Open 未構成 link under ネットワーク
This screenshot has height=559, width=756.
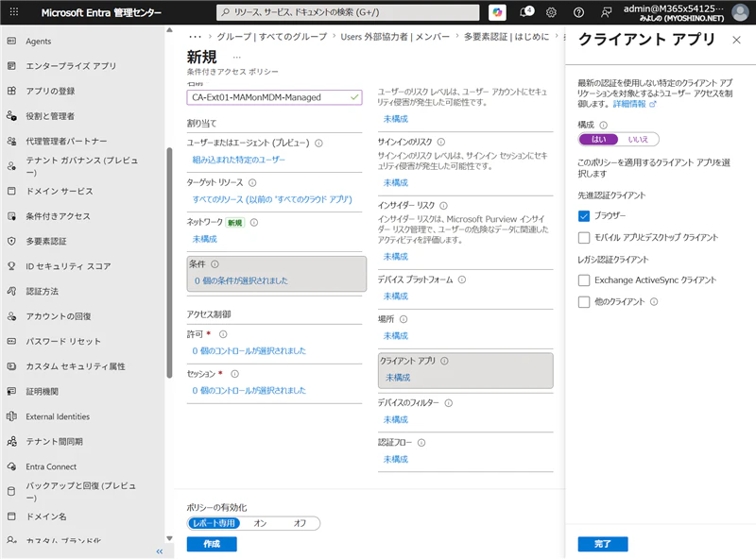coord(205,239)
